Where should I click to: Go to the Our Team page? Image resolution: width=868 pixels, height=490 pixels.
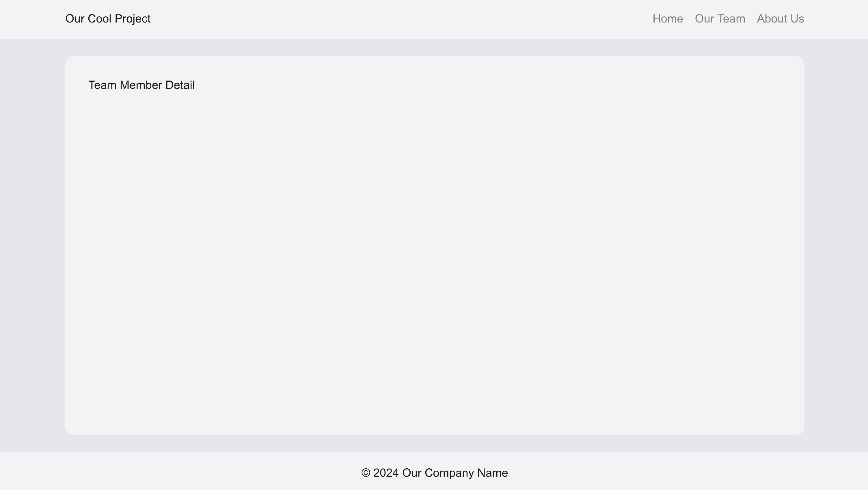pos(720,19)
